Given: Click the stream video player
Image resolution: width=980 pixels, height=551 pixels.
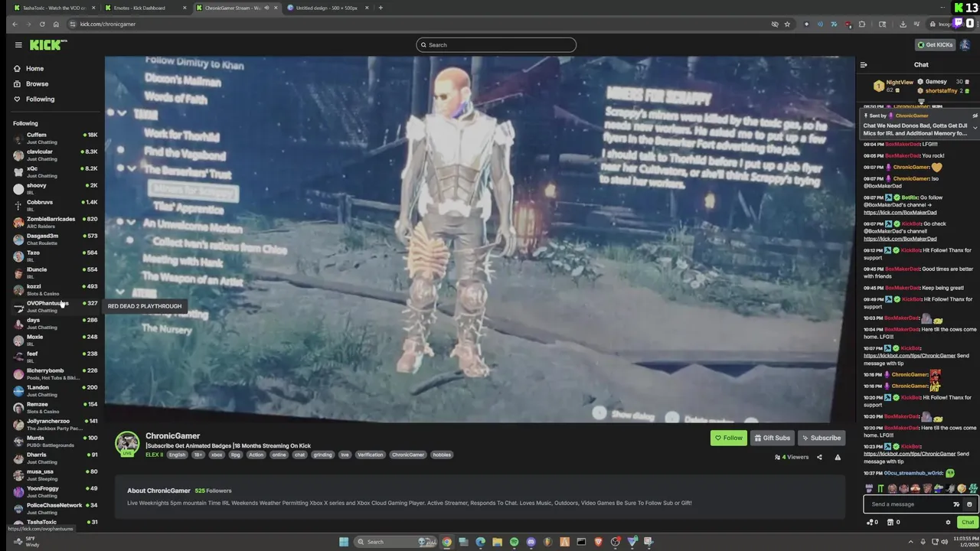Looking at the screenshot, I should click(479, 239).
